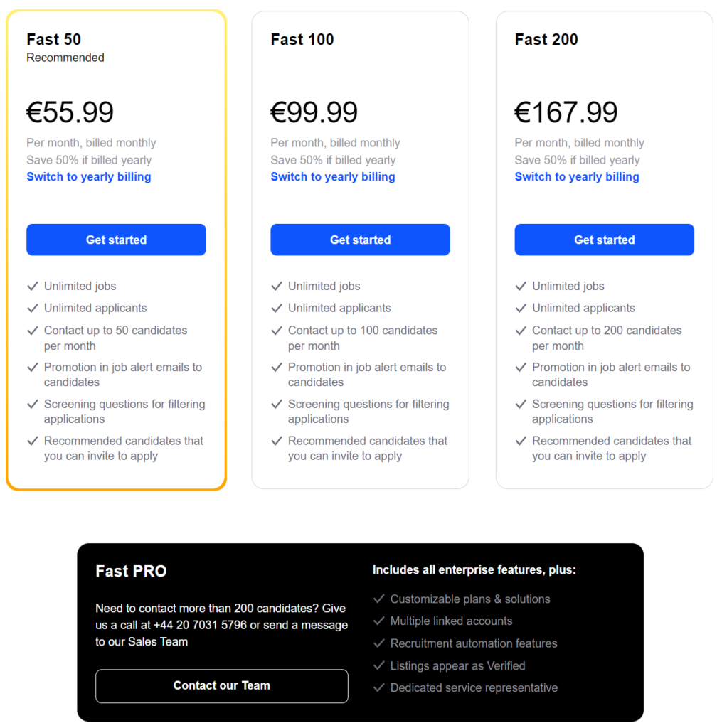The width and height of the screenshot is (722, 728).
Task: Switch to yearly billing on Fast 100
Action: tap(333, 177)
